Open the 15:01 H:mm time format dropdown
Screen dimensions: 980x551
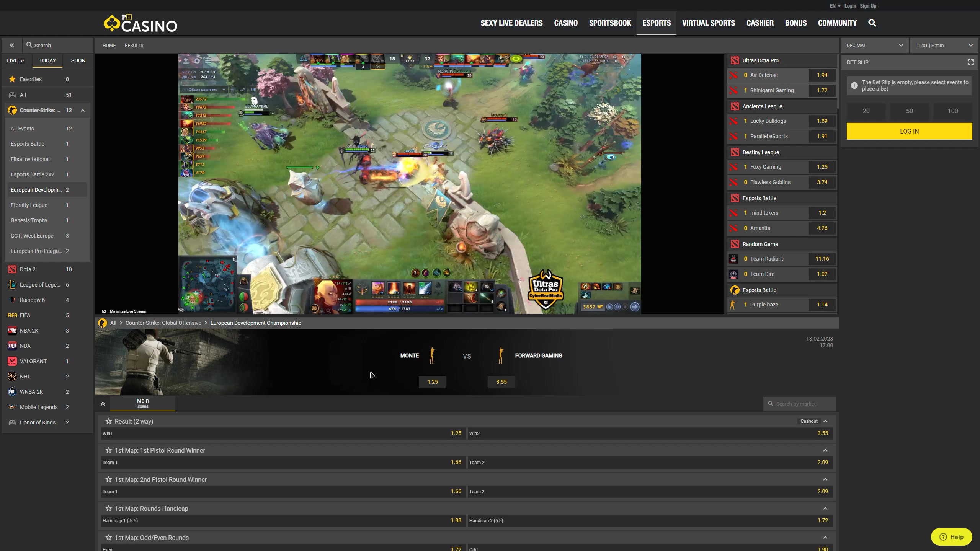[x=944, y=45]
